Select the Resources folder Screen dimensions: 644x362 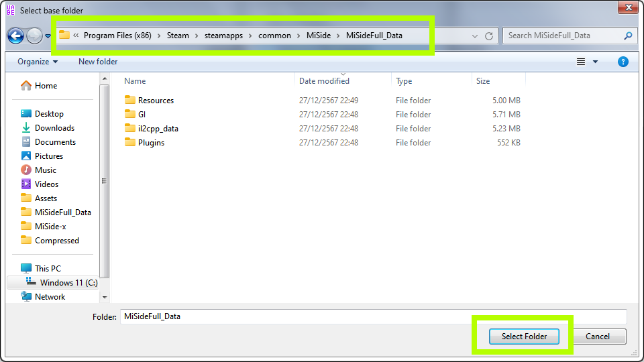149,100
